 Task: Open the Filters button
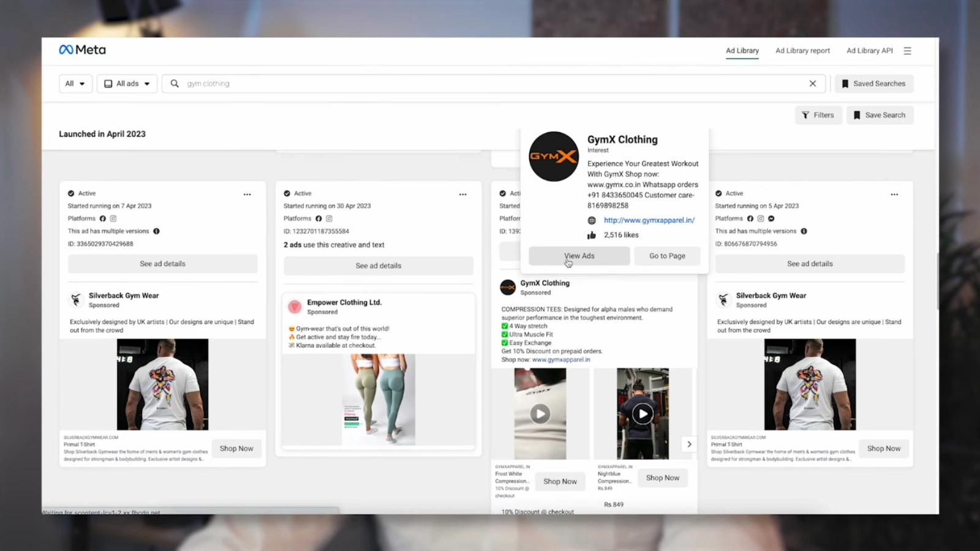click(x=818, y=115)
